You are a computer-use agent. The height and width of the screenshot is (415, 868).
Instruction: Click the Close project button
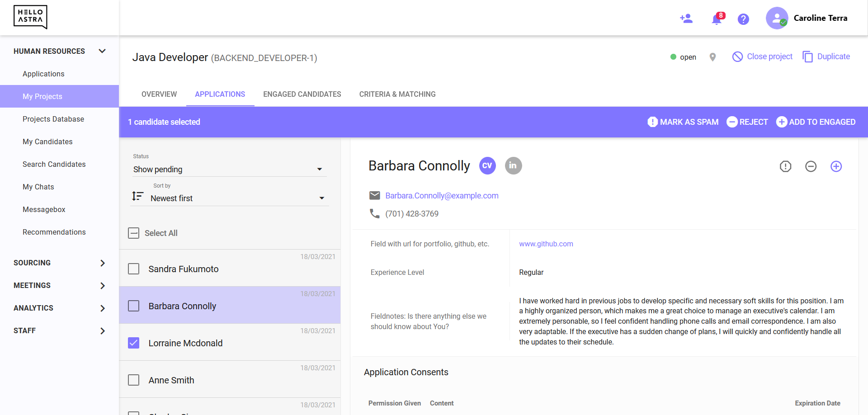pyautogui.click(x=762, y=57)
